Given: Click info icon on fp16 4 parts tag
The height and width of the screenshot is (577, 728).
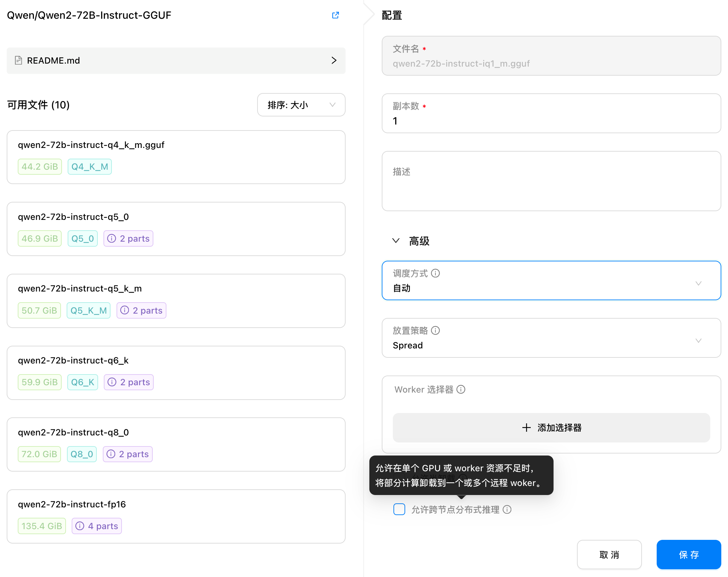Looking at the screenshot, I should pyautogui.click(x=80, y=526).
